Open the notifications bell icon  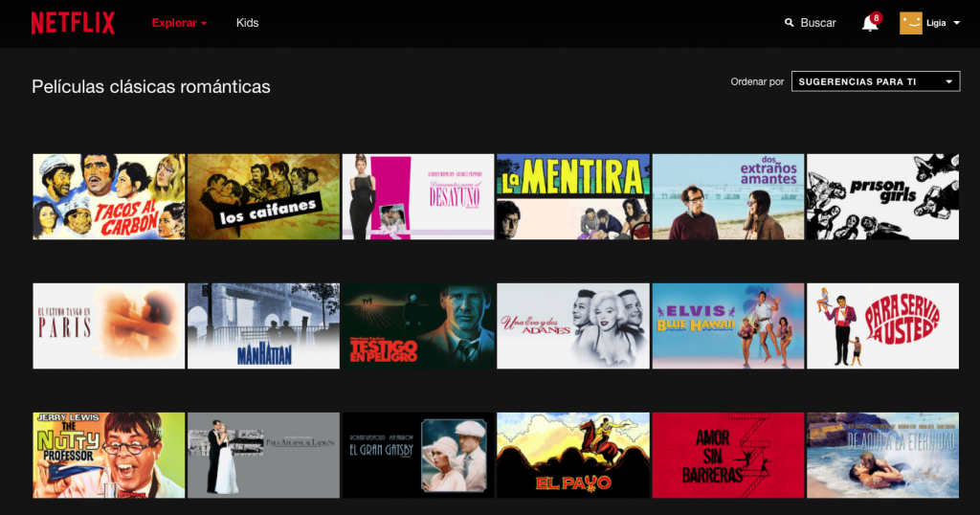point(870,23)
